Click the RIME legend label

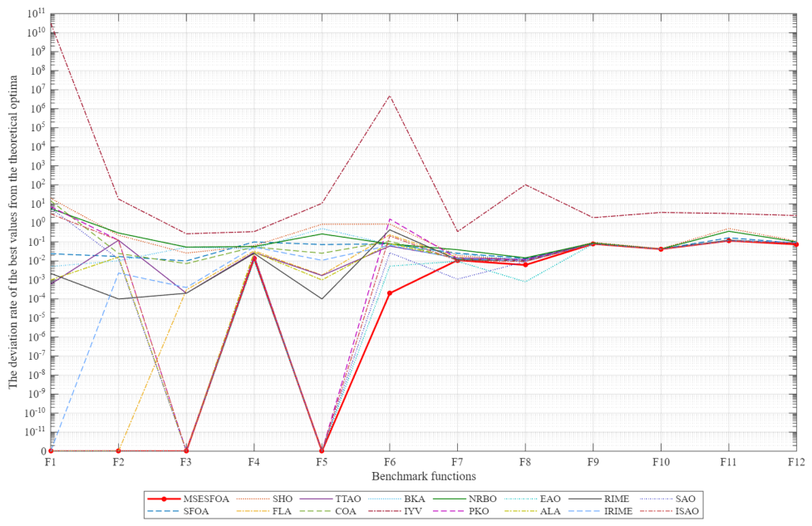(617, 499)
